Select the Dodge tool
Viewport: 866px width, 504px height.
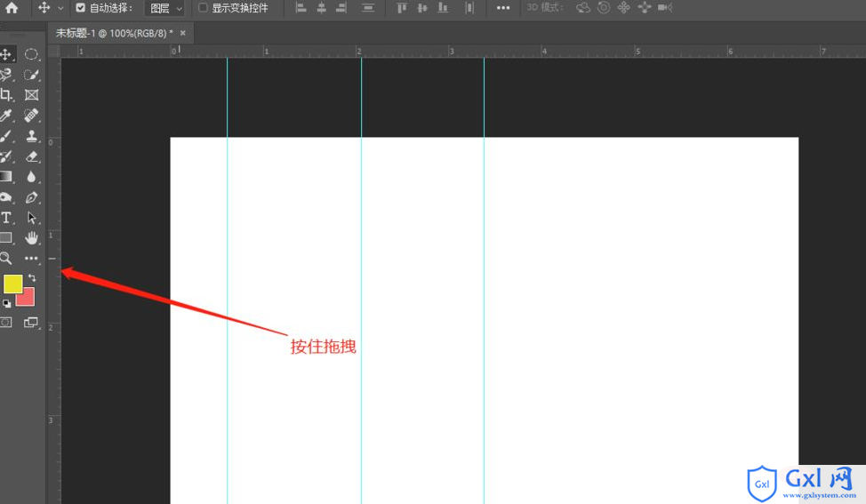coord(6,197)
